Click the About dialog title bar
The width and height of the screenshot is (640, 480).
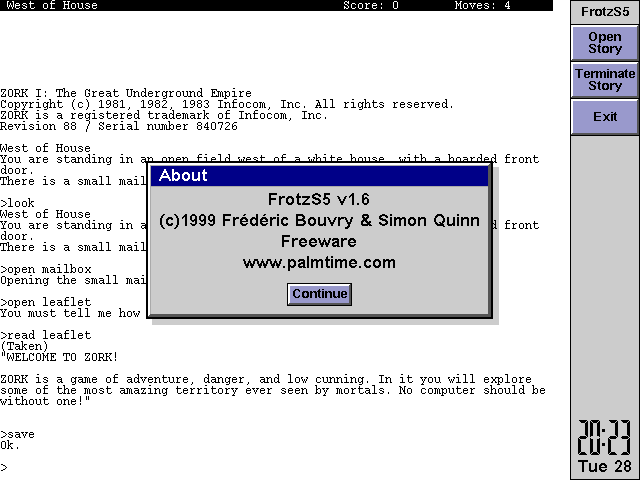(319, 176)
